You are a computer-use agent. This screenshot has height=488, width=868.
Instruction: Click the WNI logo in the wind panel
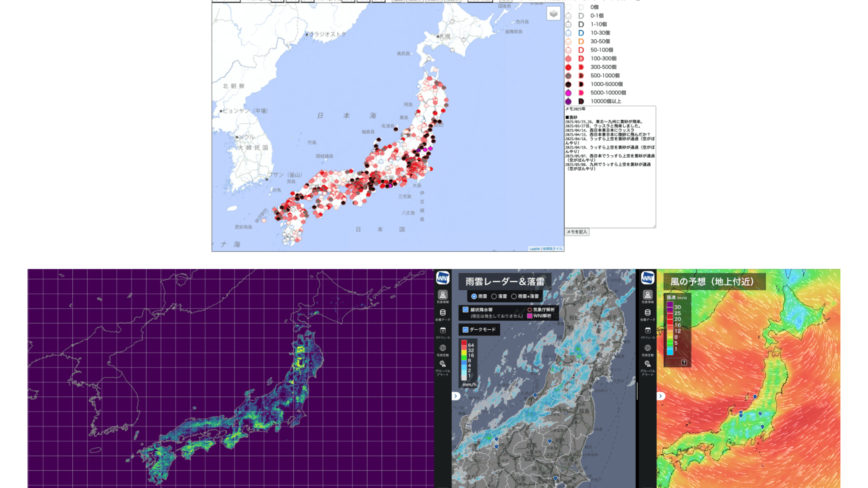647,277
